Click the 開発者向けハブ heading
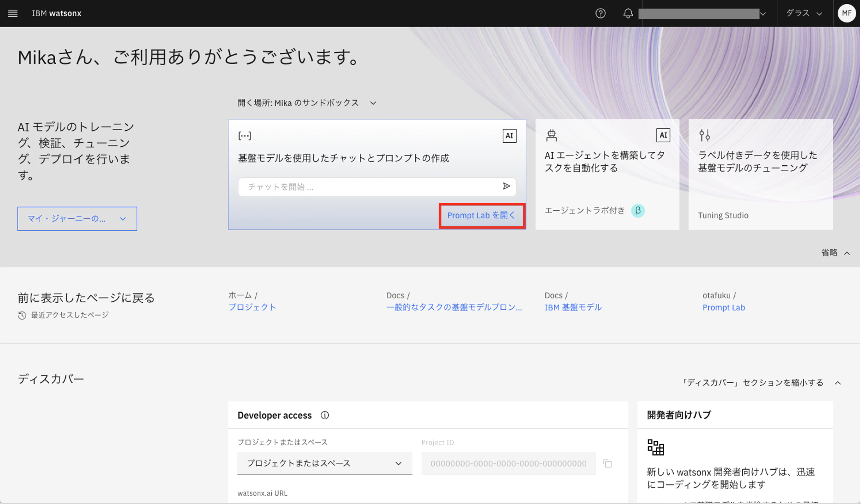The image size is (861, 504). tap(679, 415)
